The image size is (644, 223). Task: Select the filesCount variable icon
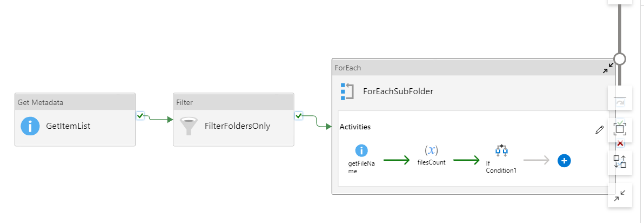[x=431, y=150]
